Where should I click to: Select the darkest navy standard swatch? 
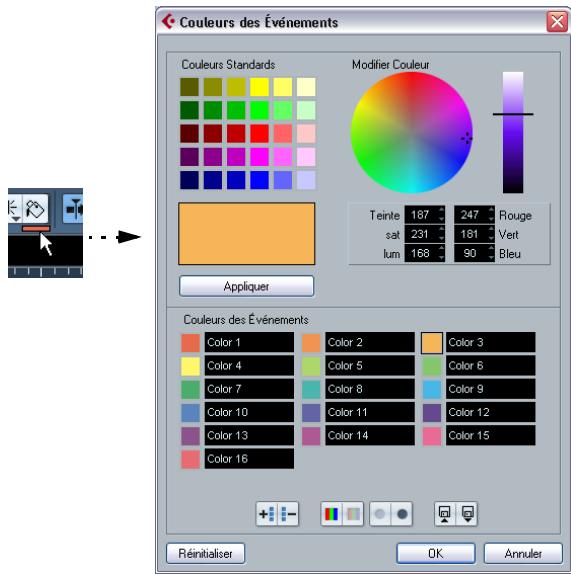point(190,180)
